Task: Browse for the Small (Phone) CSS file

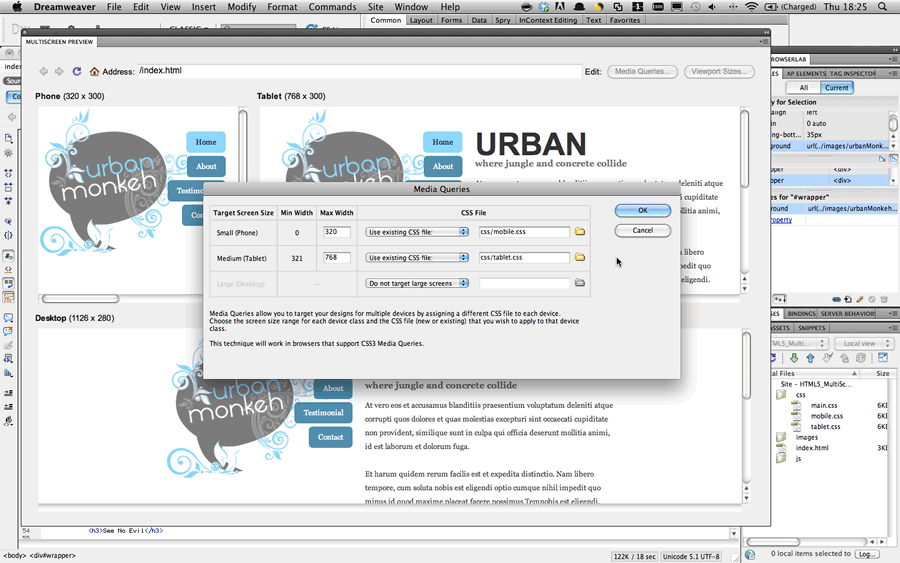Action: click(580, 231)
